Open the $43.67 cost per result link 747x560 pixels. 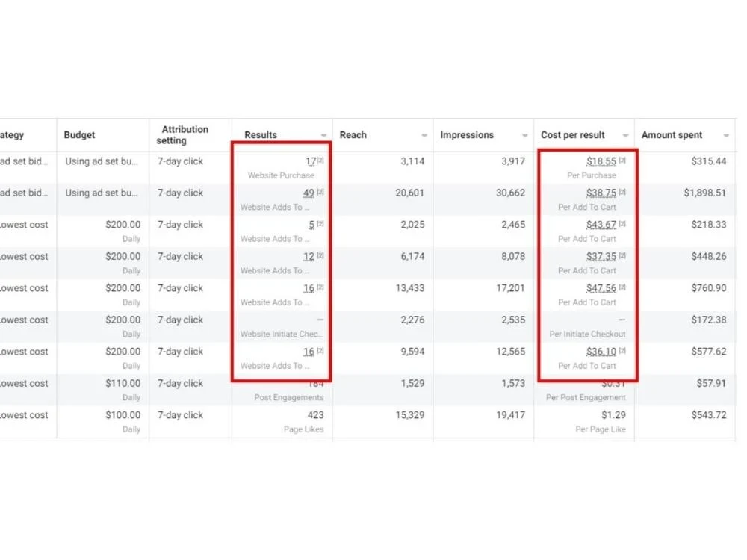click(x=601, y=225)
